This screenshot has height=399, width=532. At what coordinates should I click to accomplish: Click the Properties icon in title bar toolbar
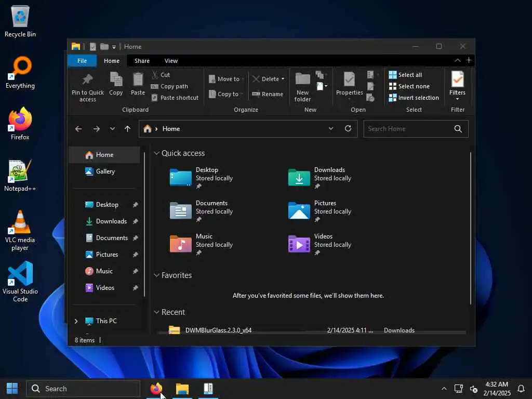pyautogui.click(x=92, y=46)
